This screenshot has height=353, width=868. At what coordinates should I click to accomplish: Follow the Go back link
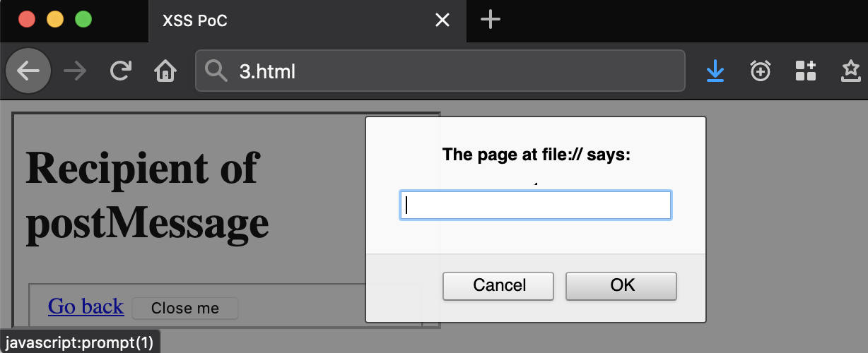coord(86,306)
